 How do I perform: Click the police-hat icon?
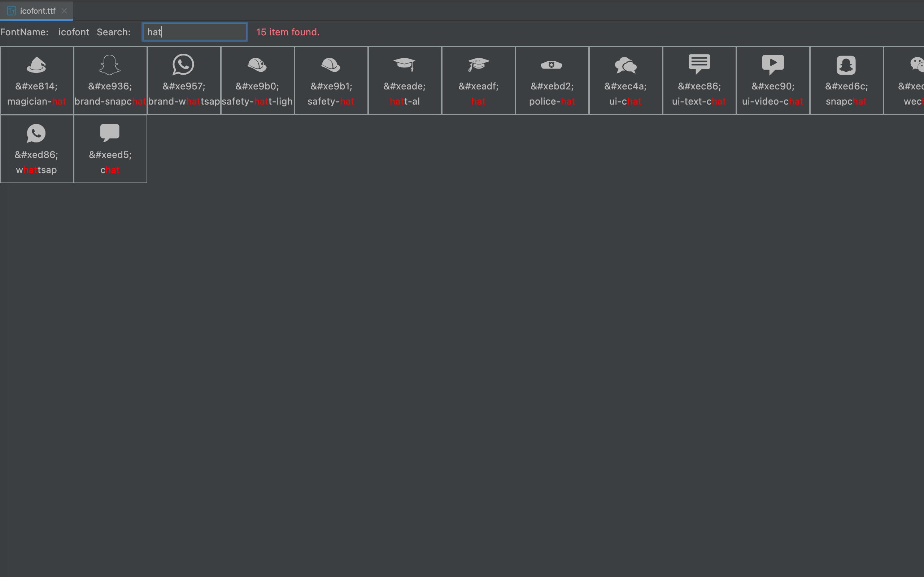point(552,65)
